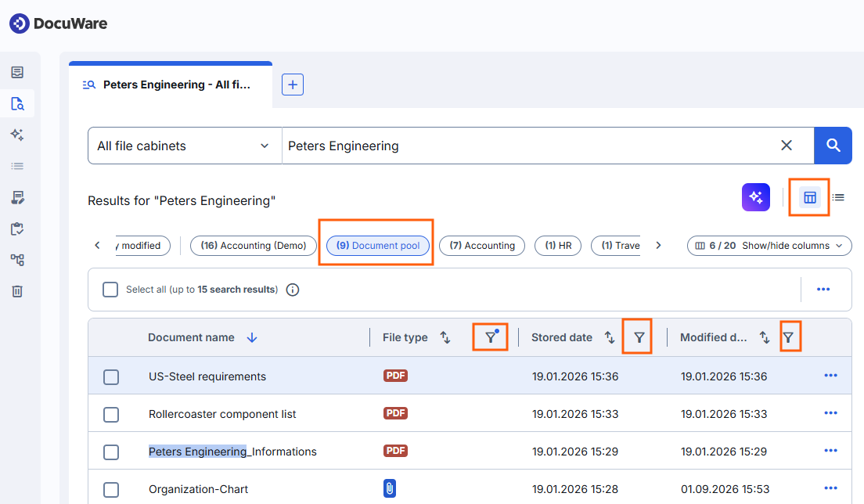Click stored date 19.01.2026 15:33 cell
Screen dimensions: 864x504
pos(575,414)
